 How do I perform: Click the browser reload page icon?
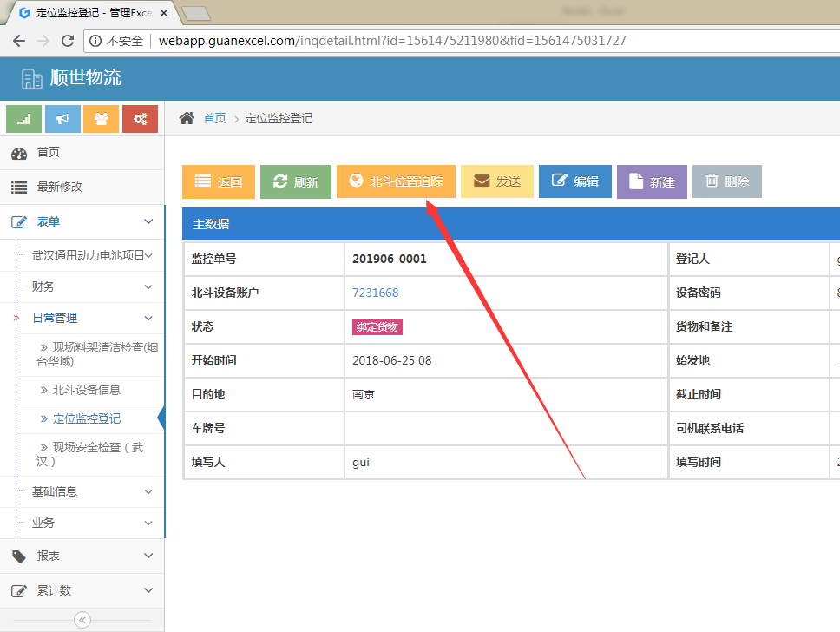(68, 41)
